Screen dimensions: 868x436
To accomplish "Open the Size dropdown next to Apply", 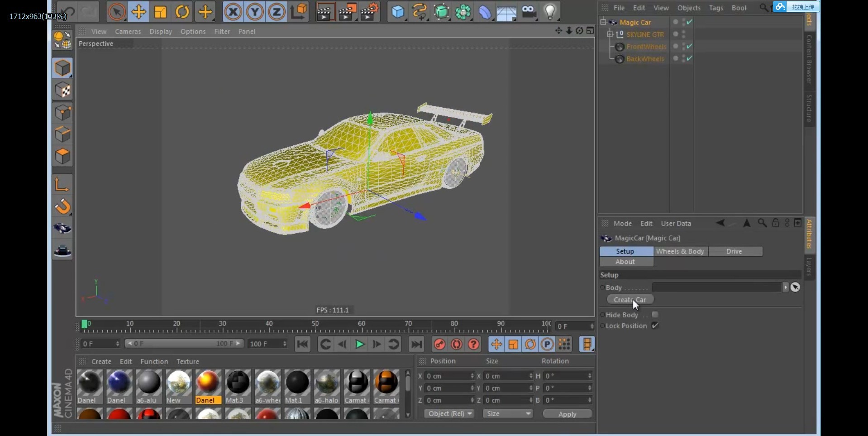I will tap(508, 413).
